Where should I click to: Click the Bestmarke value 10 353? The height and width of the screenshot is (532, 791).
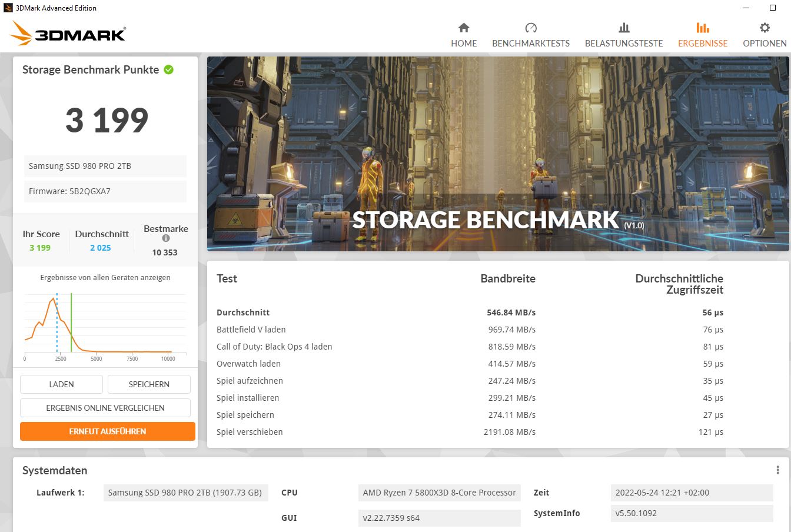pyautogui.click(x=165, y=252)
